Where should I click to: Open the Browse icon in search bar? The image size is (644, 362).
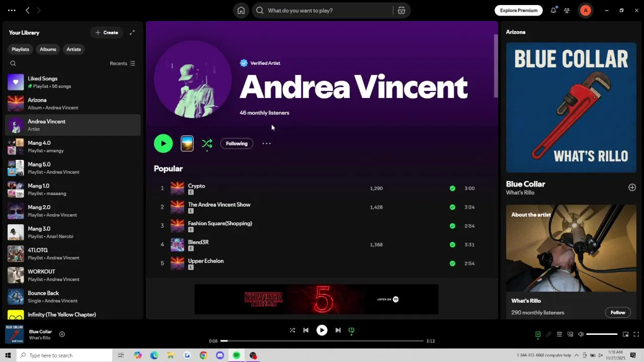coord(401,11)
